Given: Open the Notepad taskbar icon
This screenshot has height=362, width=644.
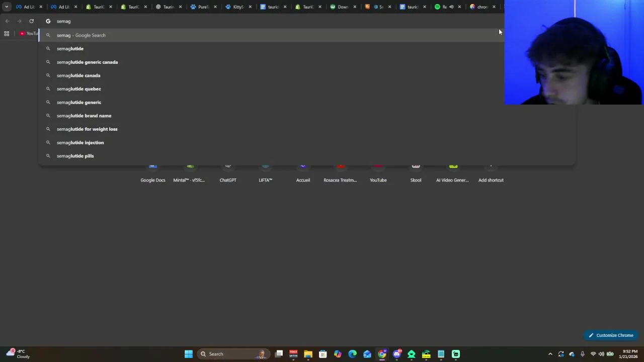Looking at the screenshot, I should point(441,354).
